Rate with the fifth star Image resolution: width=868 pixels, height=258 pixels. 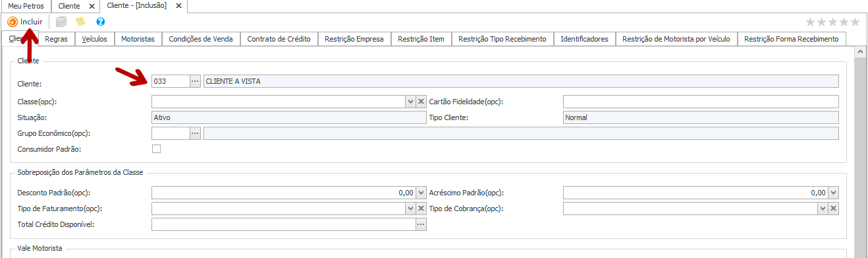point(855,22)
